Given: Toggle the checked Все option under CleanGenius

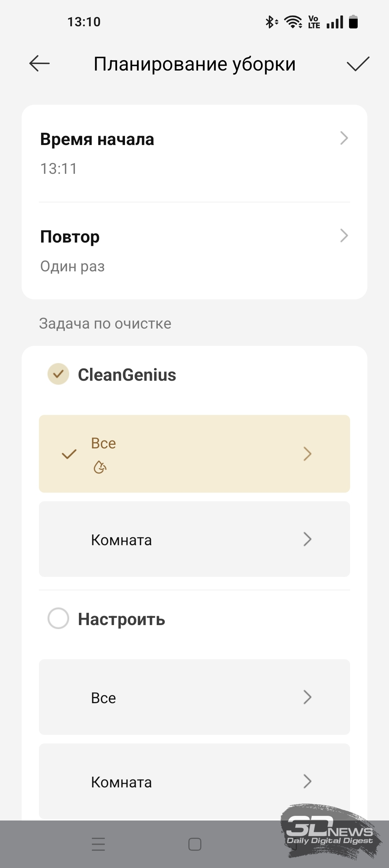Looking at the screenshot, I should (x=69, y=454).
